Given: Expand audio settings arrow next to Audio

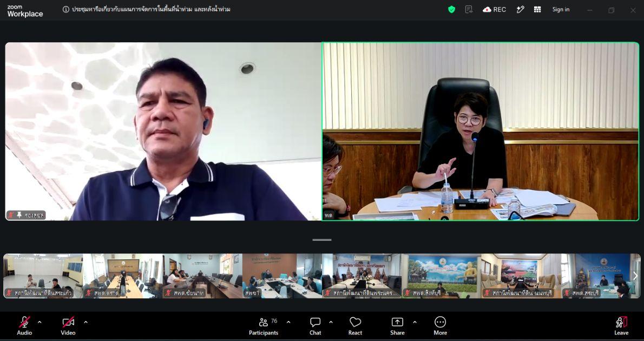Looking at the screenshot, I should [x=40, y=322].
